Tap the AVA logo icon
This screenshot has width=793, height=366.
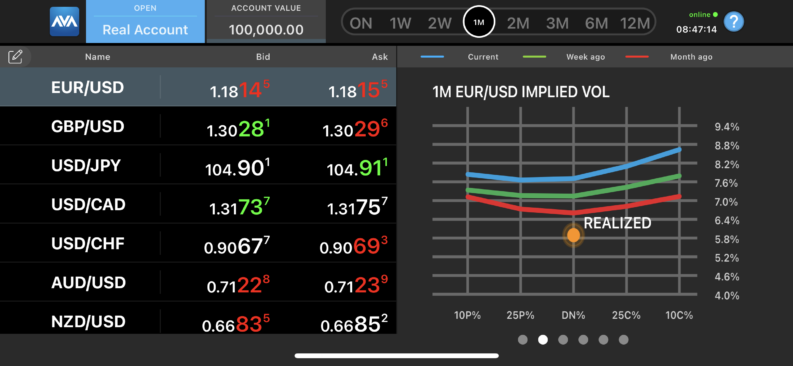(64, 22)
